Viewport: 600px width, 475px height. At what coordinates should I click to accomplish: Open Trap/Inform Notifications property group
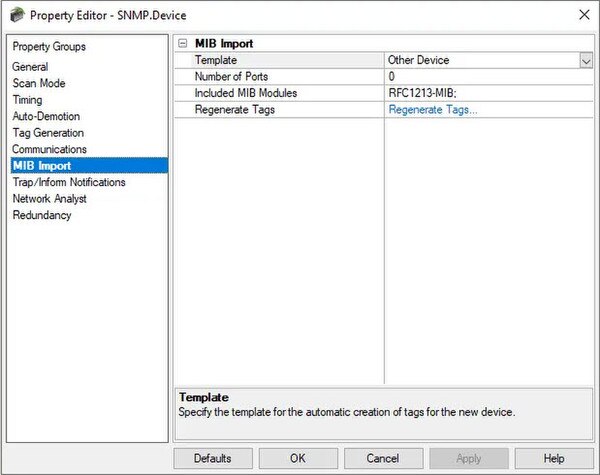pyautogui.click(x=69, y=182)
